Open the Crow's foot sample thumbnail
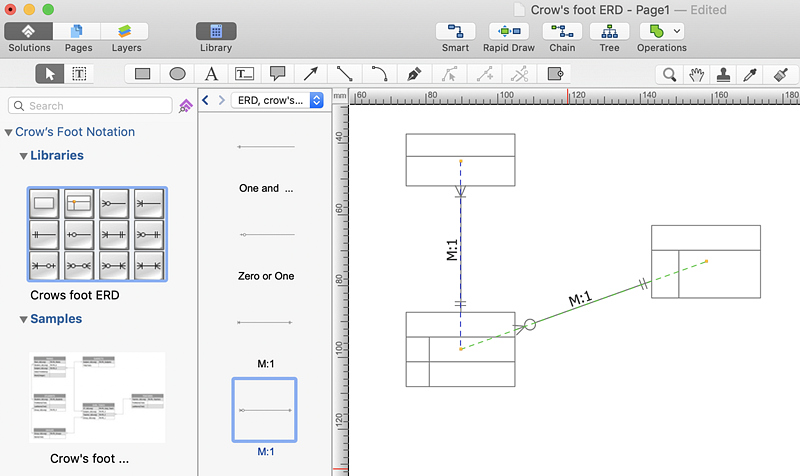 point(97,397)
